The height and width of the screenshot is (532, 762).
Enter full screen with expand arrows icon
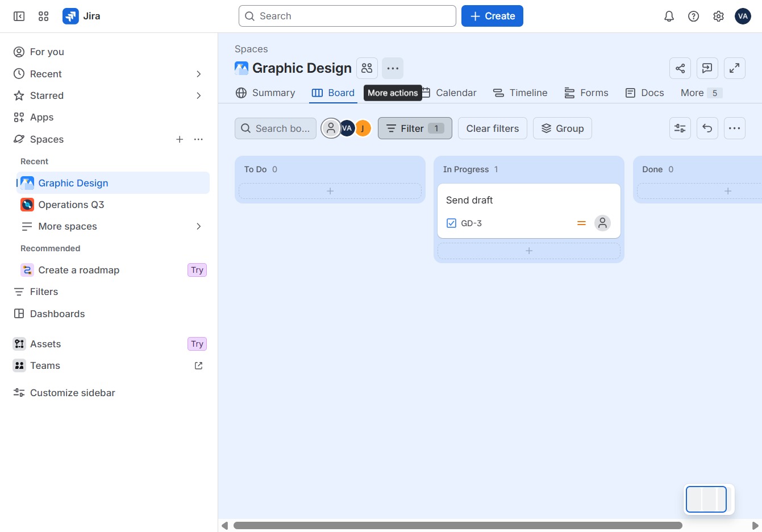tap(734, 68)
